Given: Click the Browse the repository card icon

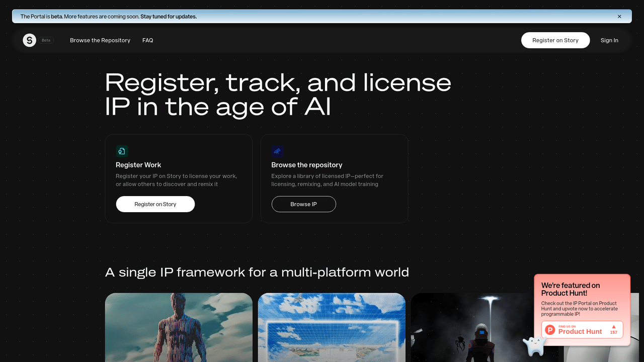Looking at the screenshot, I should pos(277,151).
